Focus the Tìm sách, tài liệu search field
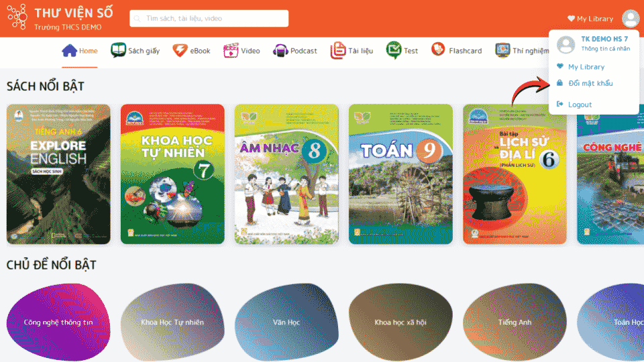 209,19
